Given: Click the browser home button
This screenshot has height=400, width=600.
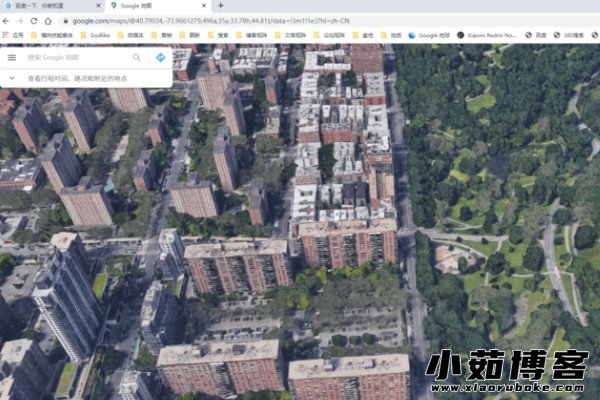Looking at the screenshot, I should point(47,20).
